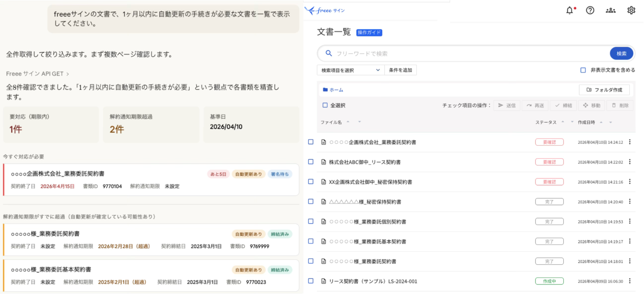
Task: Click the 送信 (send) icon in the operations toolbar
Action: click(x=501, y=105)
